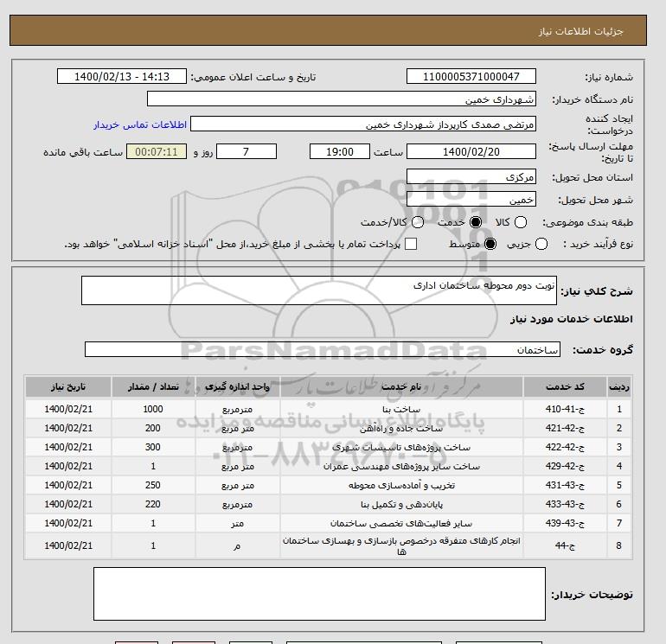Click service code ج-41-410
The width and height of the screenshot is (666, 644).
point(565,409)
